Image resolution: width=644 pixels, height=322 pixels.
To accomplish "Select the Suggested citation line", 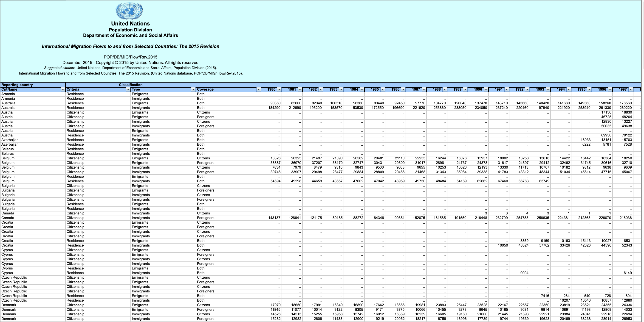I will (x=130, y=68).
